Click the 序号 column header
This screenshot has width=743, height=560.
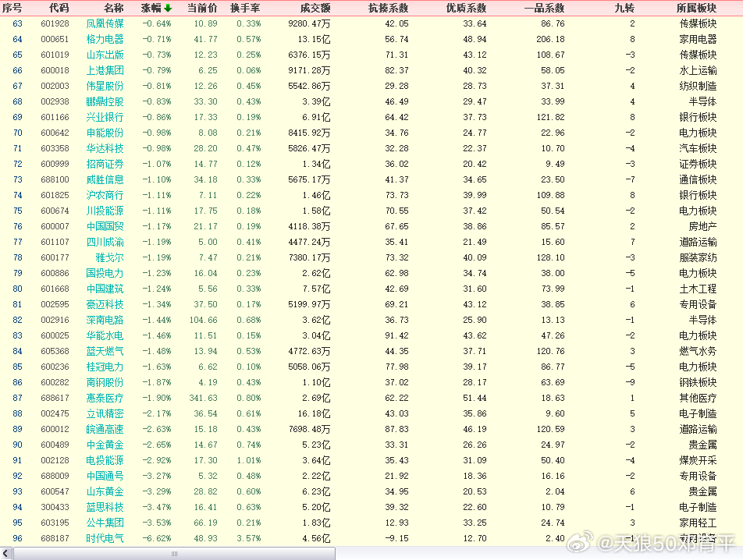[12, 8]
